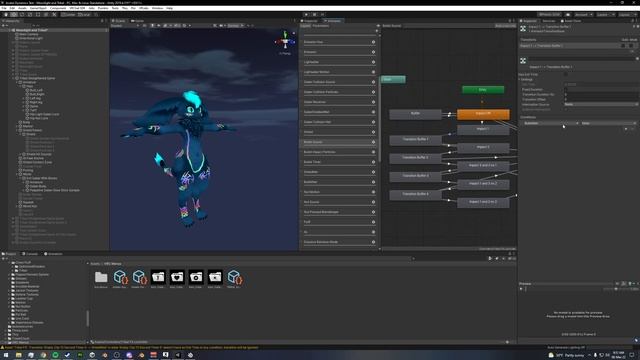
Task: Toggle the Solo checkbox for the transition
Action: (x=624, y=46)
